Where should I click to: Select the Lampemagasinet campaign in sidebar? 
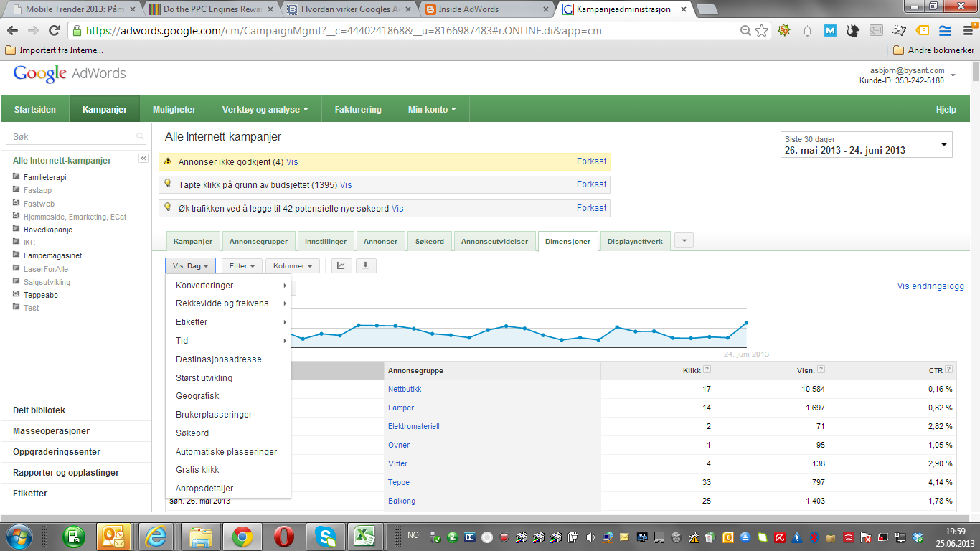pyautogui.click(x=52, y=255)
